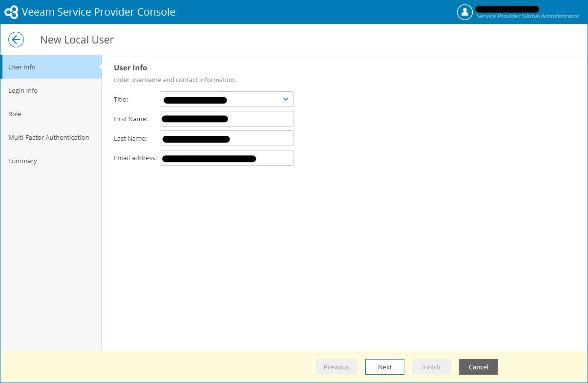Click the First Name input field
Screen dimensions: 588x383
tap(227, 119)
